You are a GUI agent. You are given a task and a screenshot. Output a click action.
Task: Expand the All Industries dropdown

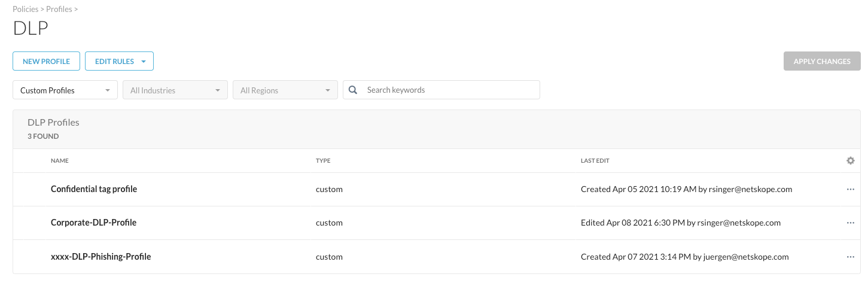175,90
